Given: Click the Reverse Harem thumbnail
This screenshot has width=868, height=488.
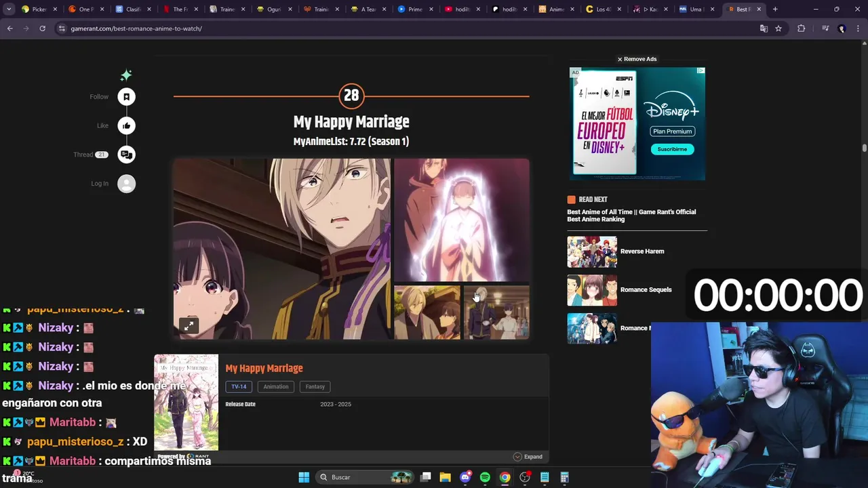Looking at the screenshot, I should pyautogui.click(x=592, y=252).
